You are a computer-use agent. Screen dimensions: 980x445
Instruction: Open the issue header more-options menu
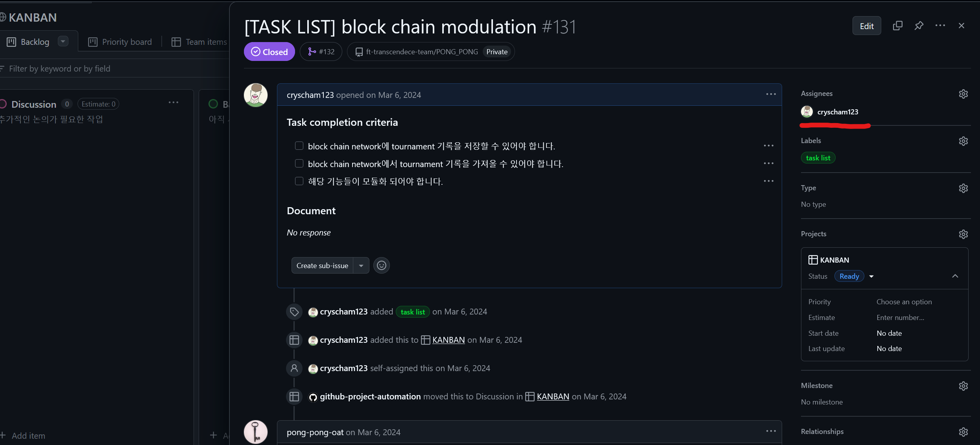tap(940, 26)
